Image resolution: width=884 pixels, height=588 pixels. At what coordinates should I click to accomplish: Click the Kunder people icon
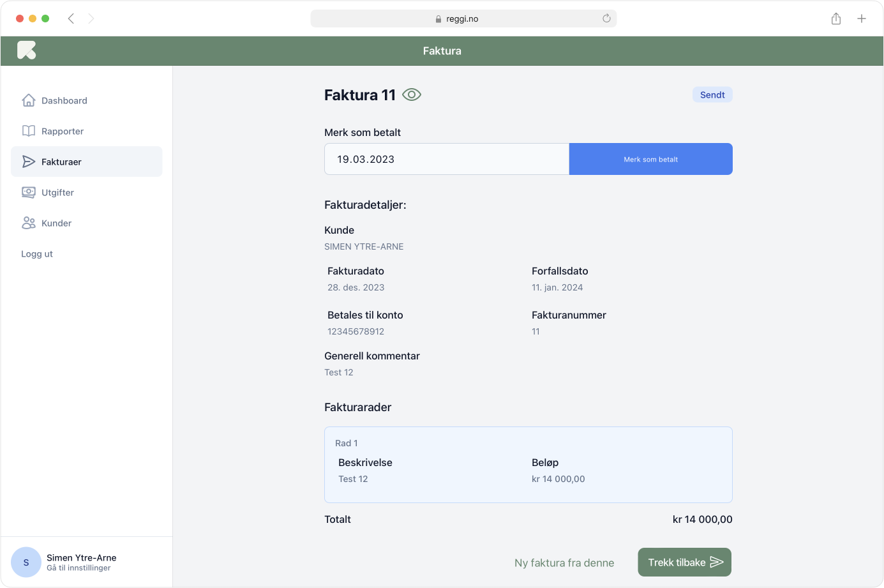coord(29,223)
